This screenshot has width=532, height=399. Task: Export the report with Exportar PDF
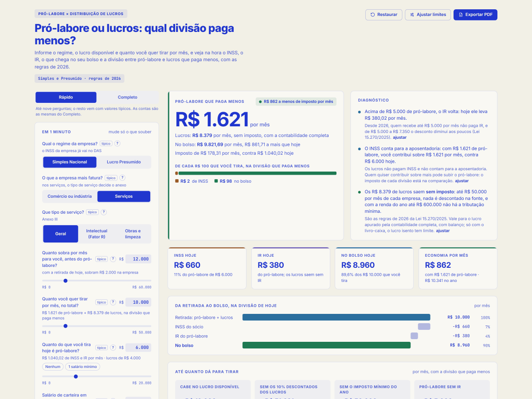(x=475, y=15)
